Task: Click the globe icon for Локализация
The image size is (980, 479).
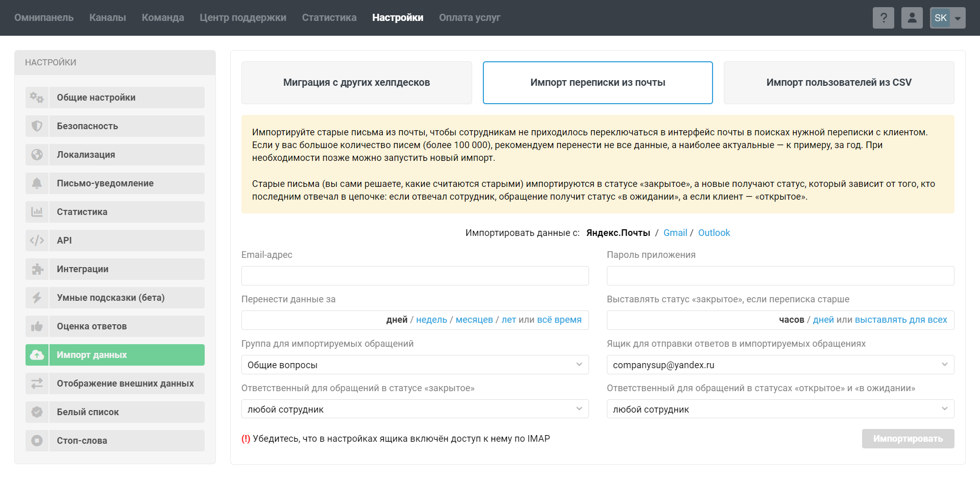Action: (37, 155)
